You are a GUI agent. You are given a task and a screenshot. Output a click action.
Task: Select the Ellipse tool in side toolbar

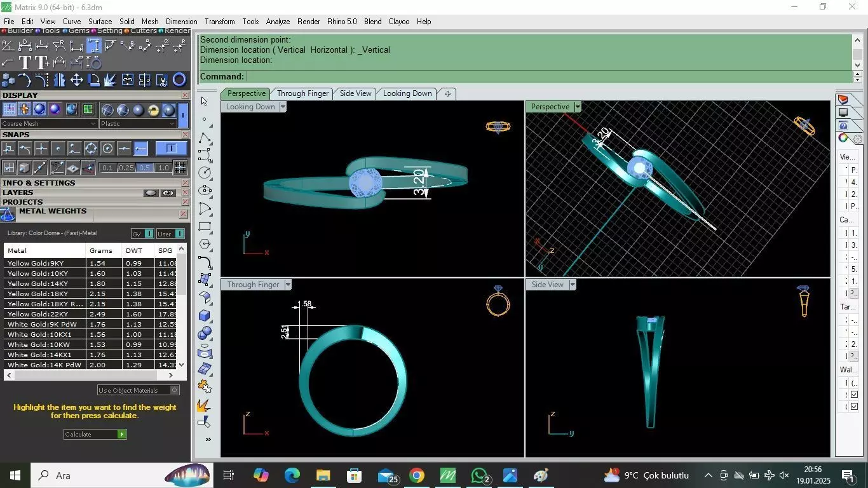205,190
